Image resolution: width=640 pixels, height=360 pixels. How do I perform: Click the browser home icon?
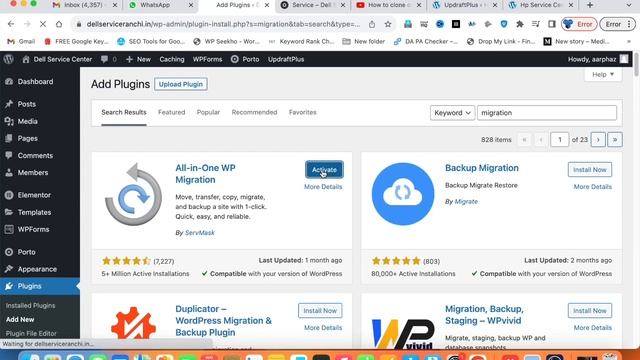click(x=59, y=24)
